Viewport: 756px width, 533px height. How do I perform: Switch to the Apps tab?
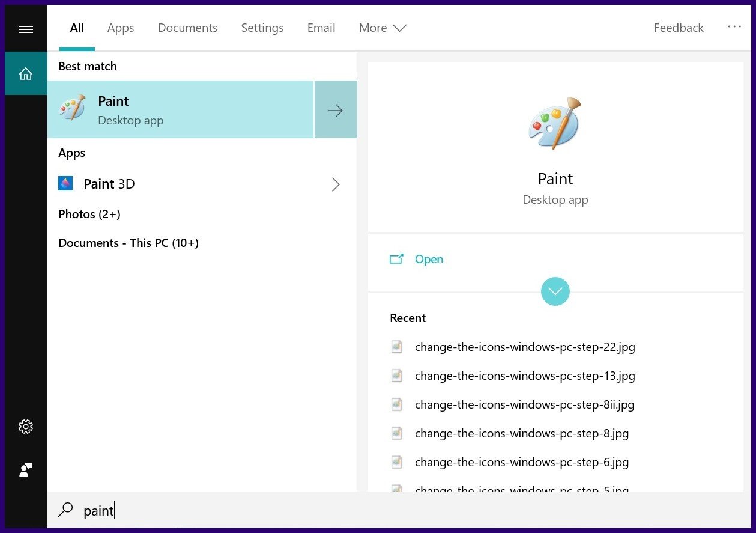coord(121,28)
